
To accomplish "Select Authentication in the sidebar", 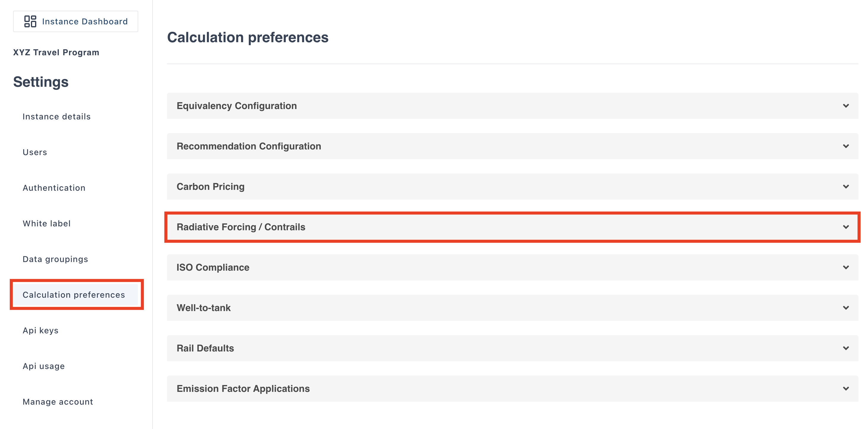I will [54, 188].
